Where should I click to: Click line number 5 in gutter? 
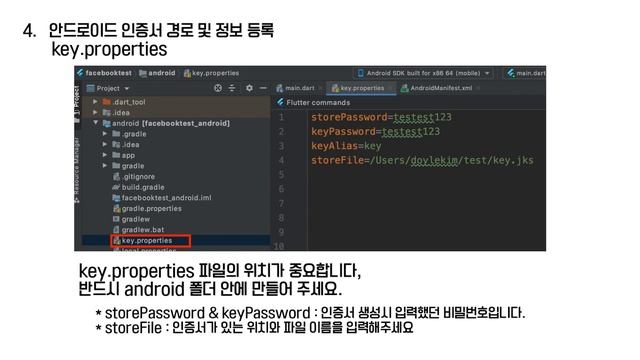(x=281, y=175)
